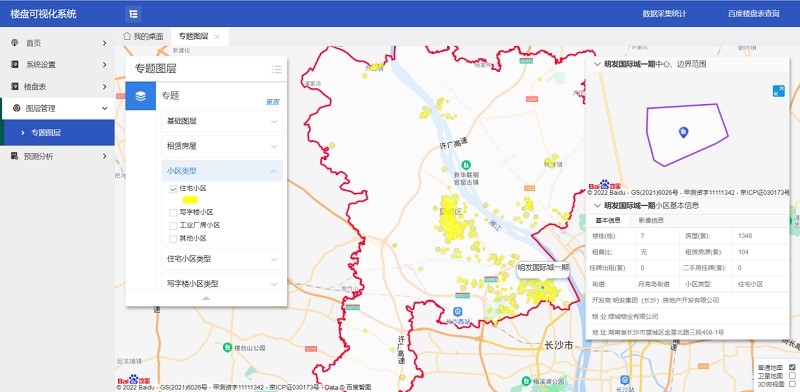The image size is (800, 392).
Task: Check the 写字楼小区 checkbox
Action: tap(173, 212)
